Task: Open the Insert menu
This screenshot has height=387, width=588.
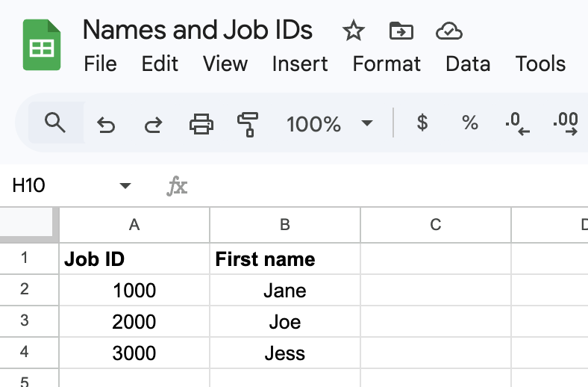Action: click(300, 64)
